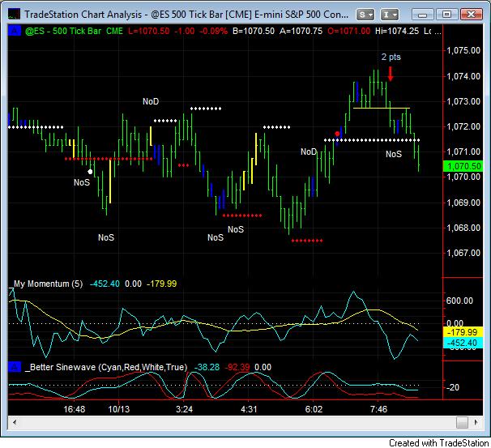
Task: Click the 6:02 time axis label
Action: click(x=314, y=409)
